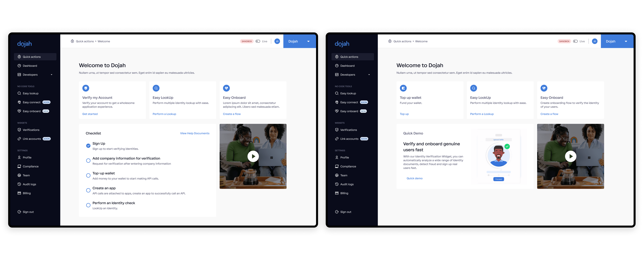
Task: Click Easy onboard heart icon, left sidebar
Action: tap(19, 111)
